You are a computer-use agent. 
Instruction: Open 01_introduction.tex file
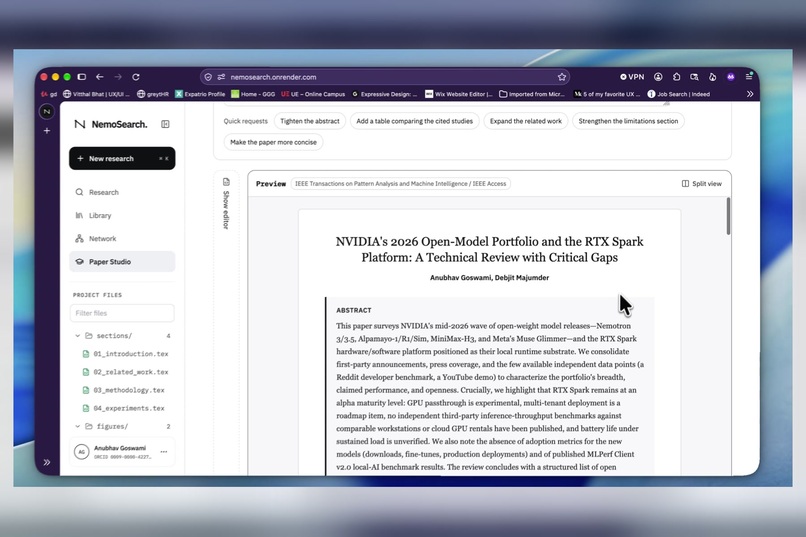[126, 354]
